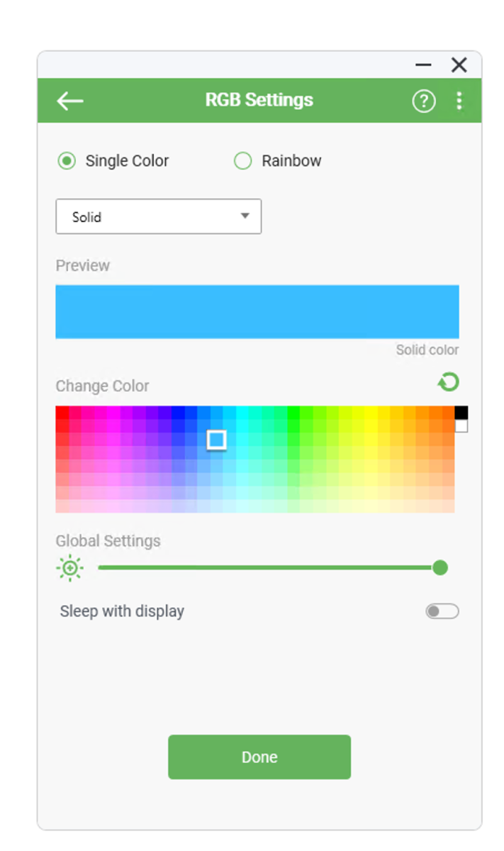This screenshot has height=851, width=504.
Task: Minimize the RGB Settings window
Action: (423, 65)
